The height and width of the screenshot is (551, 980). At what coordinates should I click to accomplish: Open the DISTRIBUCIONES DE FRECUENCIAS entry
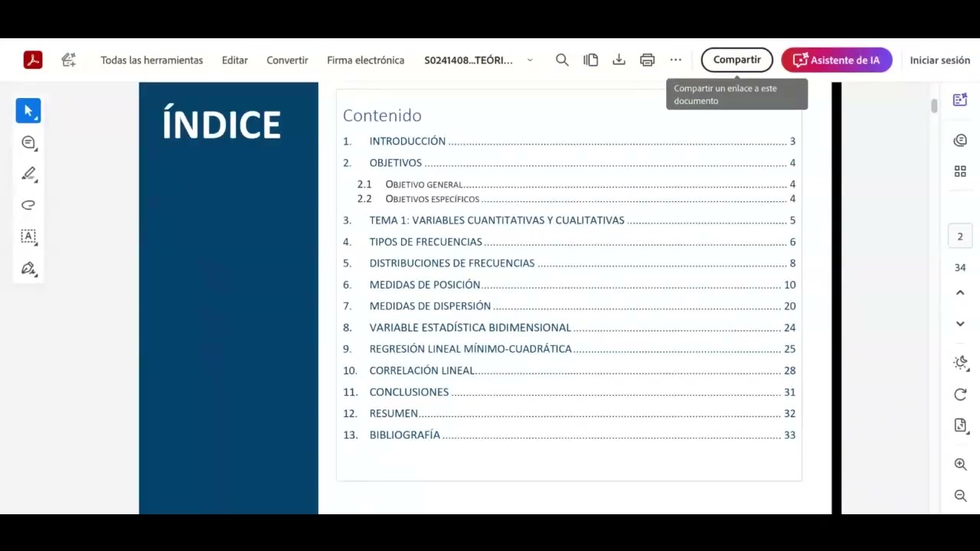[x=569, y=263]
